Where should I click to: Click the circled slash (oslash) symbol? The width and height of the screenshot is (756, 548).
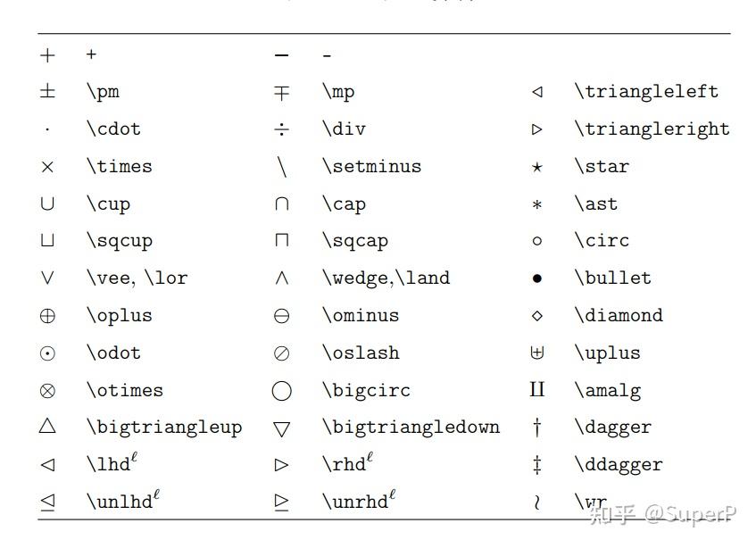coord(282,353)
